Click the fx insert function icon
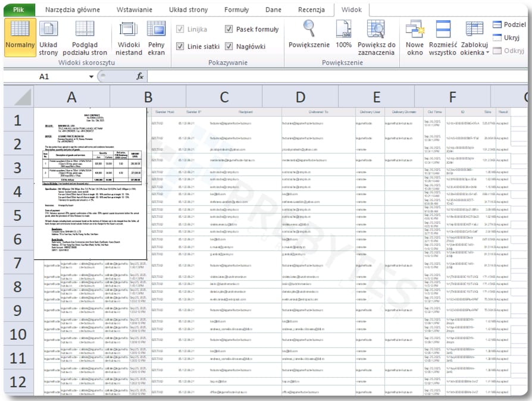This screenshot has width=532, height=401. (x=139, y=77)
